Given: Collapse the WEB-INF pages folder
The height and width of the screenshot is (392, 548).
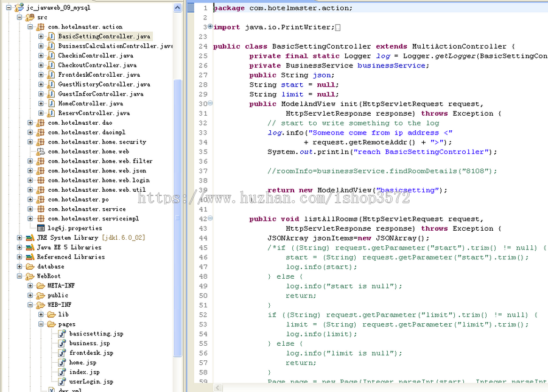Looking at the screenshot, I should [41, 324].
